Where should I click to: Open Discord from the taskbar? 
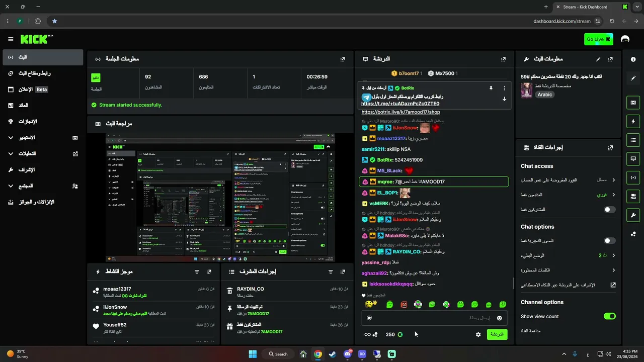click(348, 354)
